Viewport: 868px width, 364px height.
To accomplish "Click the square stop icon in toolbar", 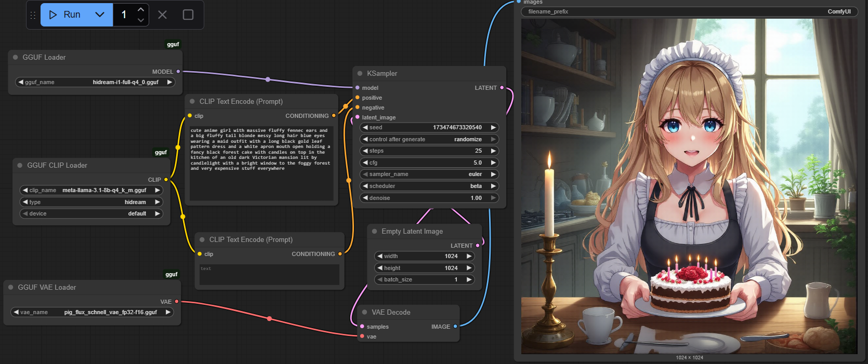I will [188, 15].
